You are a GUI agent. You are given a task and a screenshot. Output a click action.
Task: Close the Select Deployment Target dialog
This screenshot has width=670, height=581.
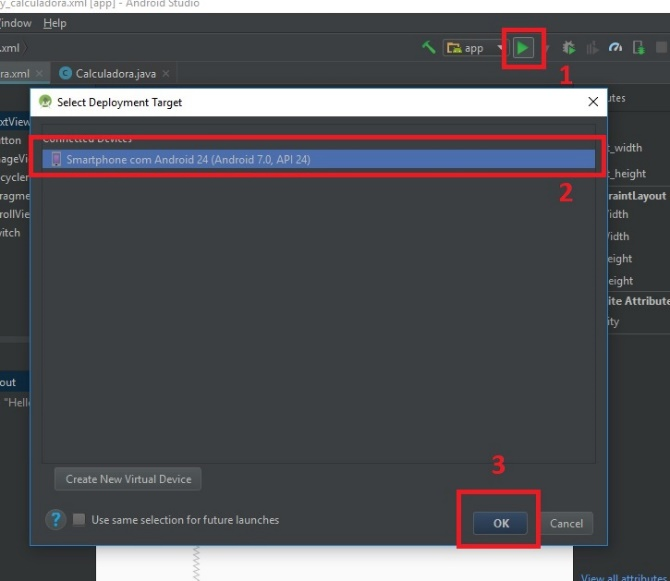click(593, 102)
